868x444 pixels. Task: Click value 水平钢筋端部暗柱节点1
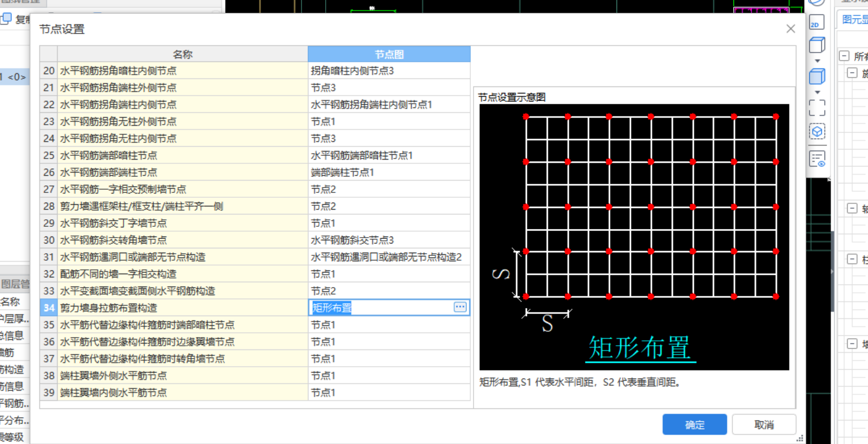click(x=389, y=155)
